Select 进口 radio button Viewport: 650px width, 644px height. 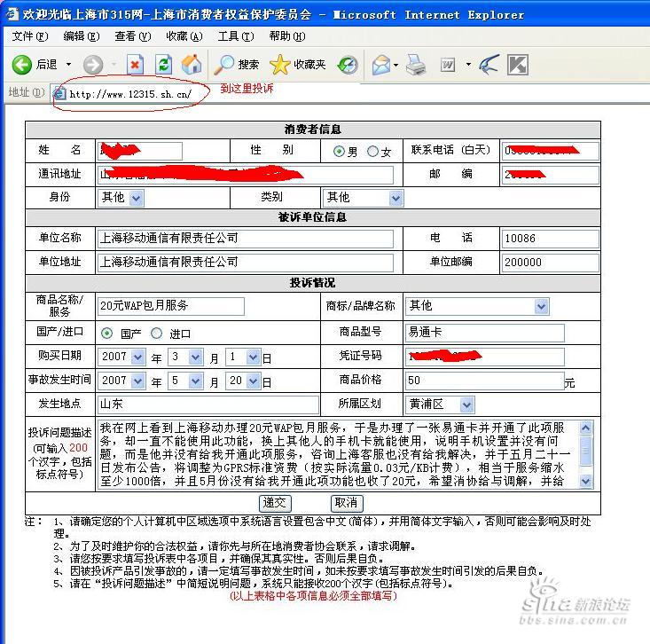[x=156, y=333]
